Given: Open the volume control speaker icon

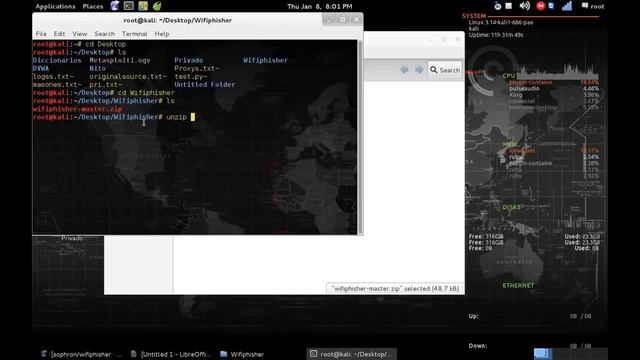Looking at the screenshot, I should coord(524,6).
